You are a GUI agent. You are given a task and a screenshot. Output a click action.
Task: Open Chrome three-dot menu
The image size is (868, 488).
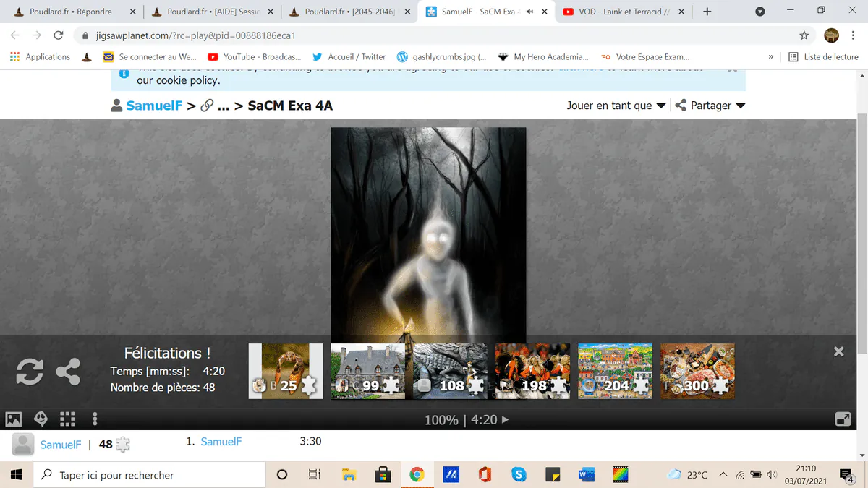pos(854,35)
